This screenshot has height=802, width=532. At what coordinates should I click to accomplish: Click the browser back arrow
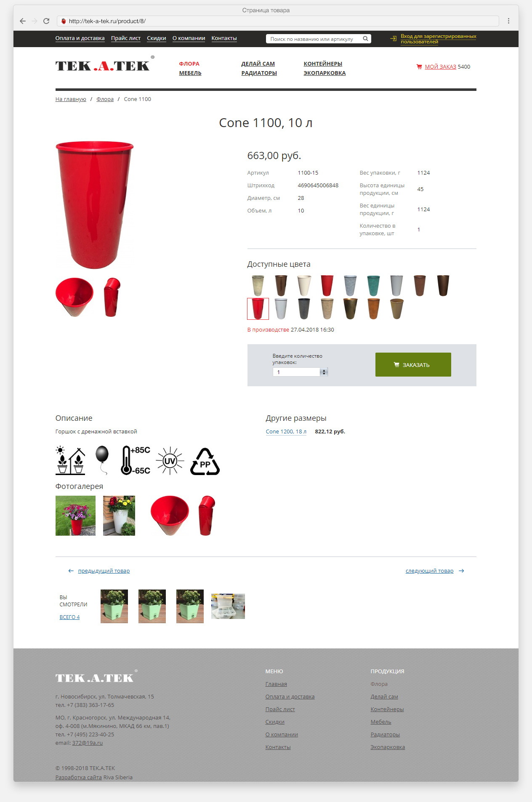pyautogui.click(x=23, y=21)
